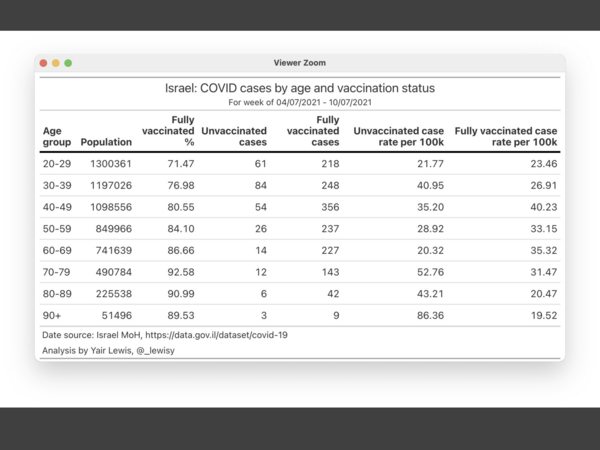Click the table title 'Israel: COVID cases by age'
This screenshot has height=450, width=600.
click(300, 88)
